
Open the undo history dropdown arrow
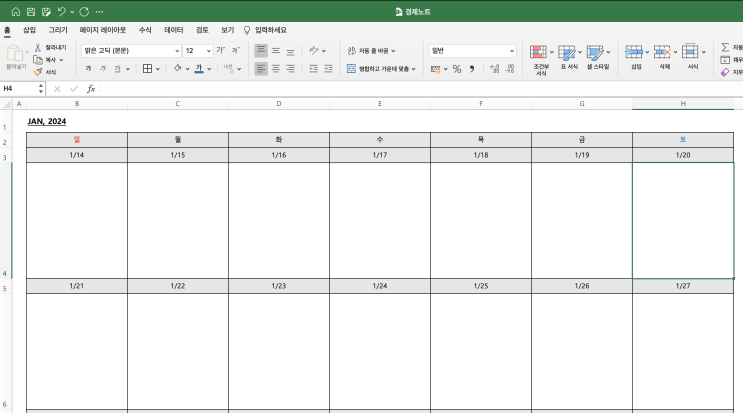click(72, 12)
